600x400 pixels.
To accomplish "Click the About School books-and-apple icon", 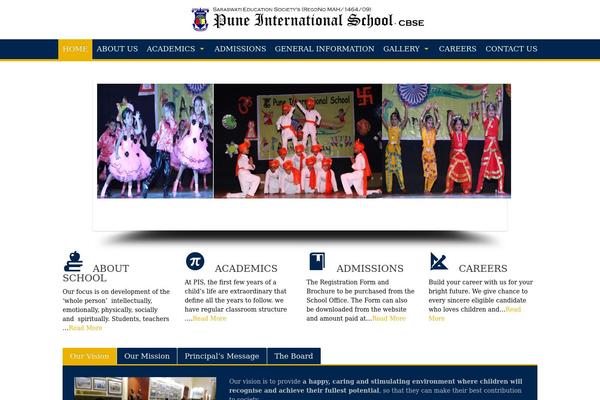I will click(73, 262).
